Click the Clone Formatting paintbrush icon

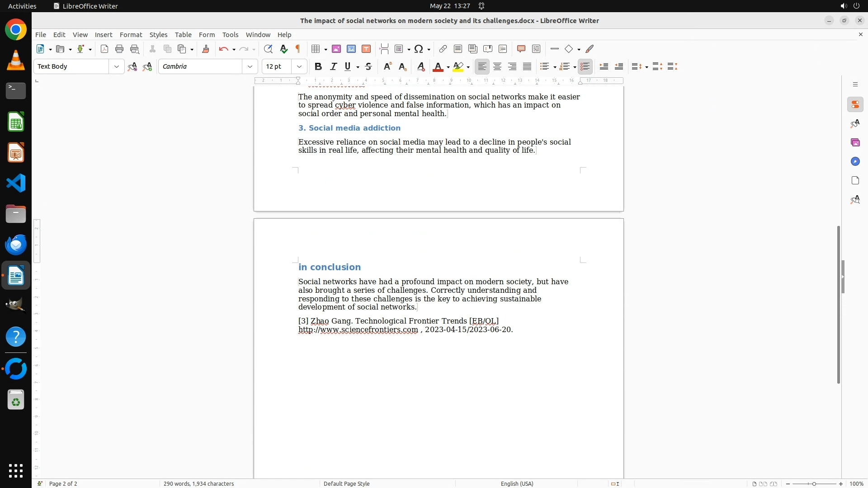(206, 49)
